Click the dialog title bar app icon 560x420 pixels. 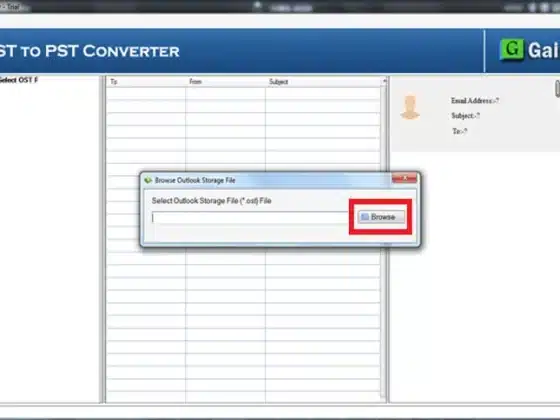coord(148,180)
